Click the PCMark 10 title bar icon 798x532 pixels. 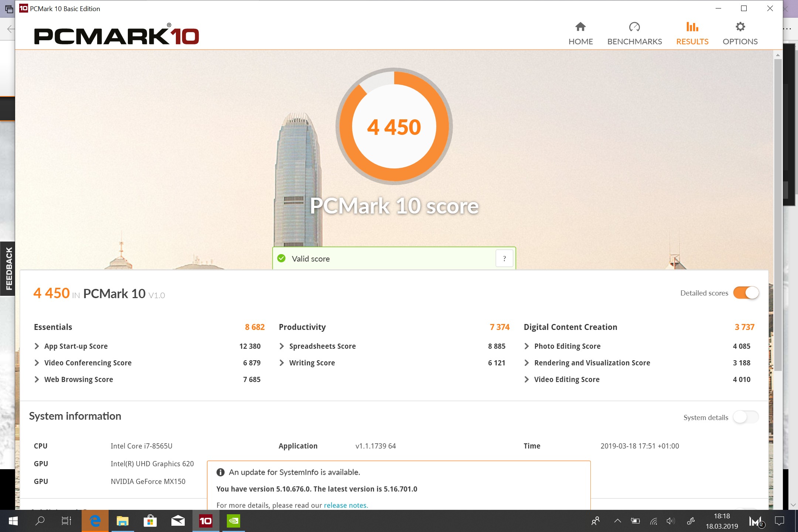[x=23, y=8]
